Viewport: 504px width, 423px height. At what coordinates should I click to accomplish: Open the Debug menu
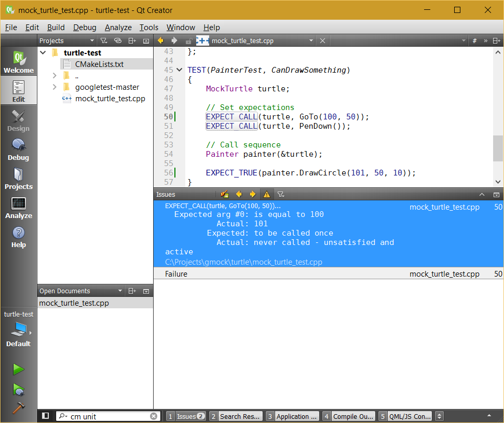click(85, 28)
